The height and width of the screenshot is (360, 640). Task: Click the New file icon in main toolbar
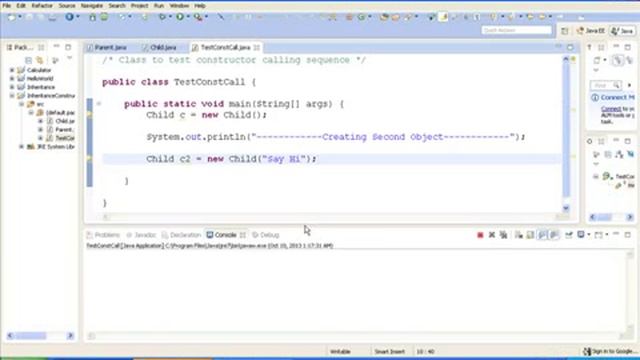pyautogui.click(x=11, y=17)
